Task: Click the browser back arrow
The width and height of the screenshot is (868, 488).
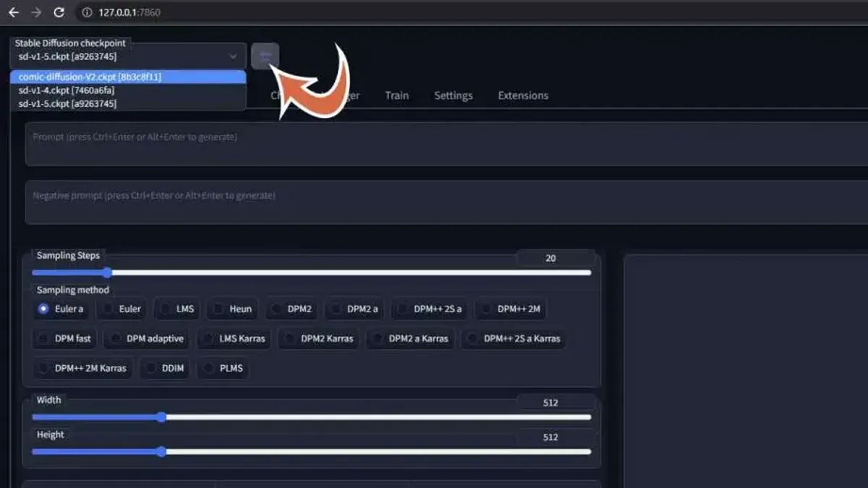Action: [13, 12]
